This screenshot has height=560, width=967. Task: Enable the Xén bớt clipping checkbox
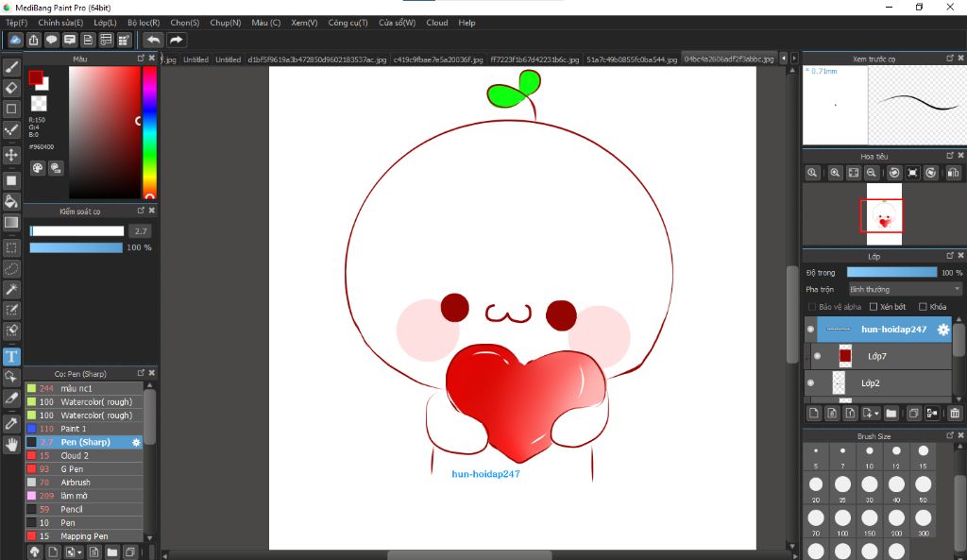[x=874, y=307]
